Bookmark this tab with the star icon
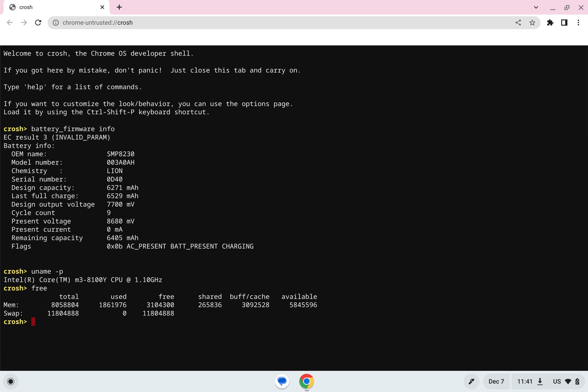The image size is (588, 392). [532, 23]
